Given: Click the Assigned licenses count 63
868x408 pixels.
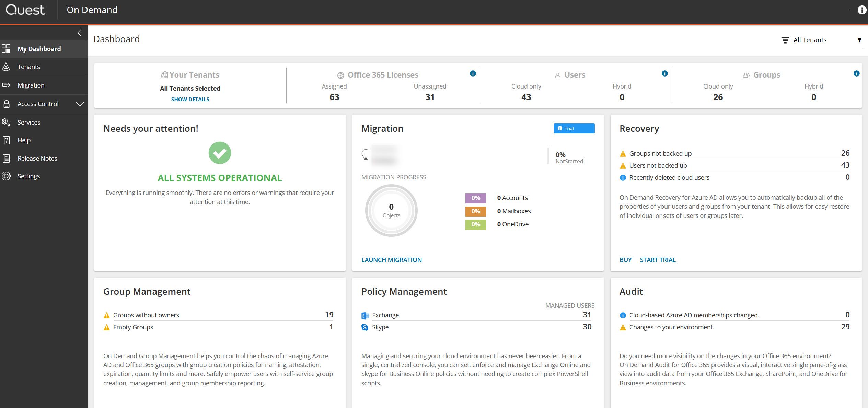Looking at the screenshot, I should coord(334,97).
